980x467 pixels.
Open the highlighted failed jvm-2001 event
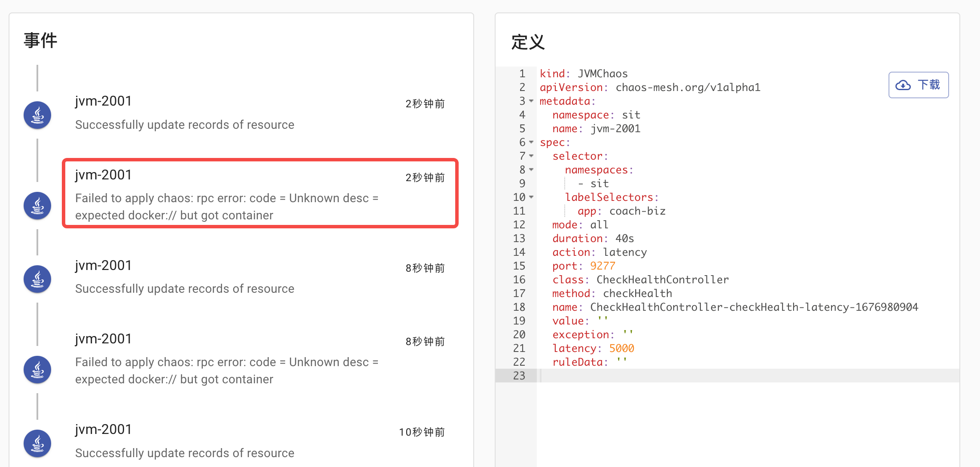(260, 194)
